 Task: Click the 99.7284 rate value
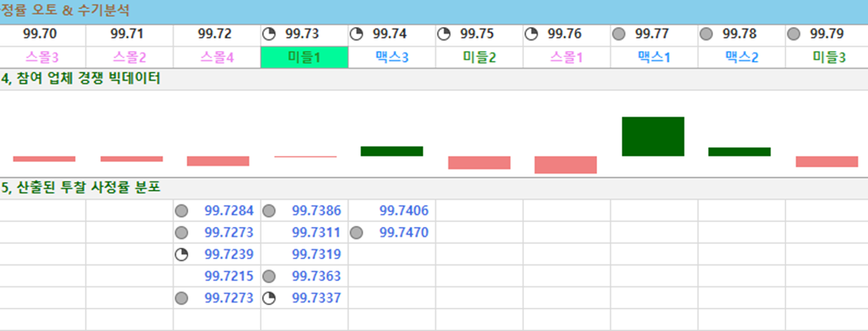229,211
